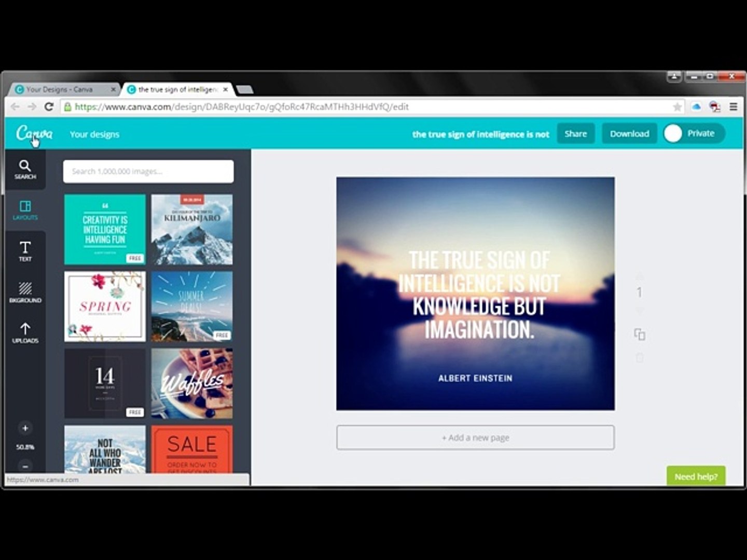
Task: Click the green padlock in the address bar
Action: pyautogui.click(x=67, y=107)
